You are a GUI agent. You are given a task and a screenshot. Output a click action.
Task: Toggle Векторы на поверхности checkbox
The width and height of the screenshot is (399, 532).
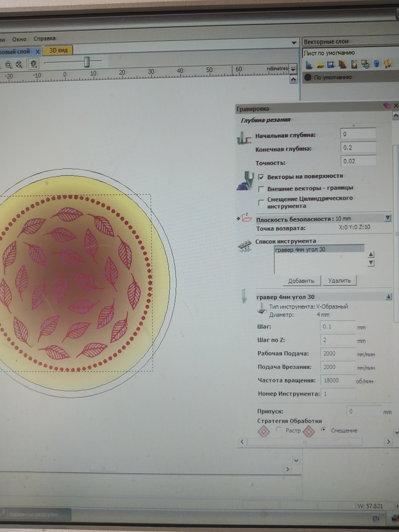(x=261, y=178)
